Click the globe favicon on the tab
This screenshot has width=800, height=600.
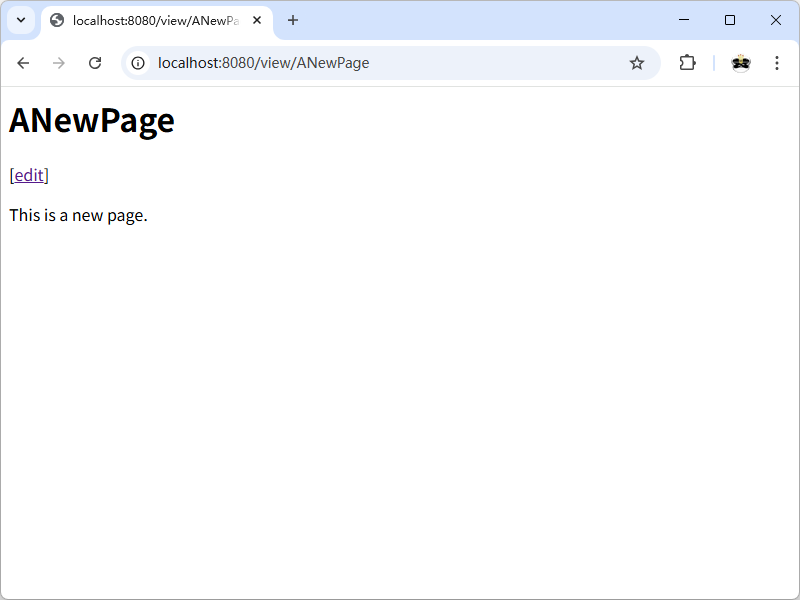pyautogui.click(x=57, y=20)
